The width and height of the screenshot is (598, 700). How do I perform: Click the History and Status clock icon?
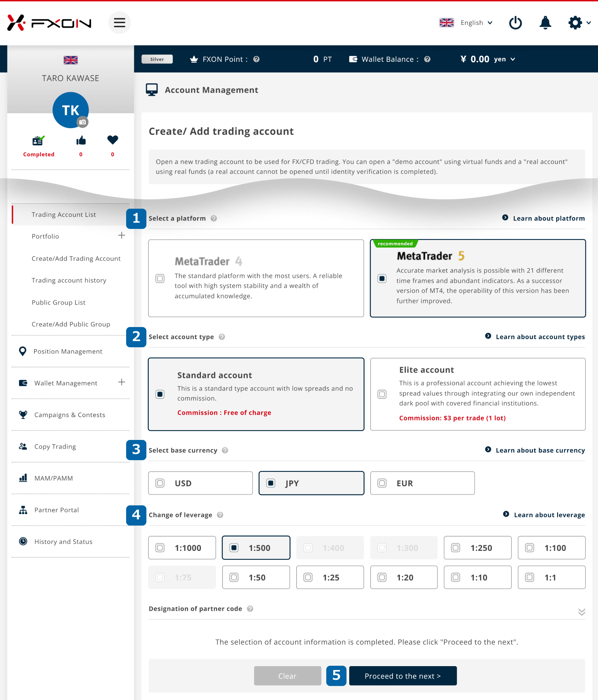click(23, 542)
